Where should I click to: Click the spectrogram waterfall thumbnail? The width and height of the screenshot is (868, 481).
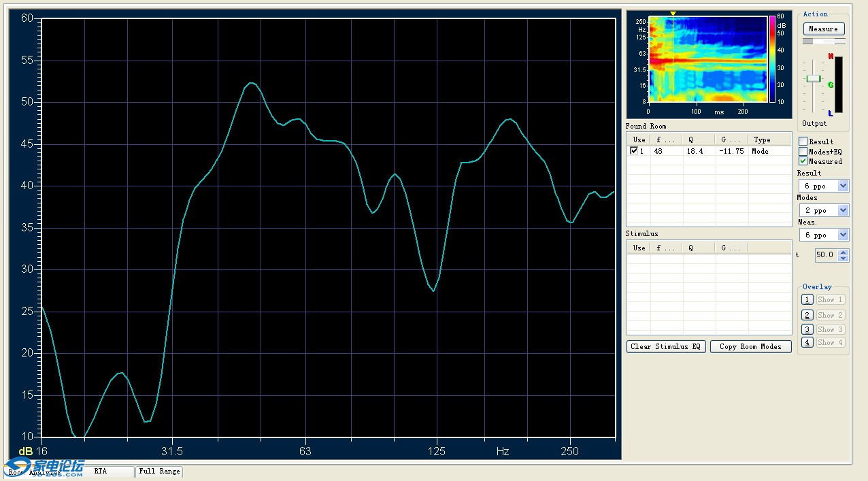[x=707, y=59]
